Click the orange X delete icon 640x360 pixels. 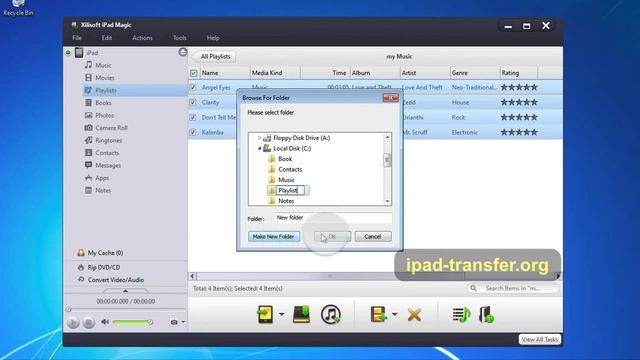[414, 315]
